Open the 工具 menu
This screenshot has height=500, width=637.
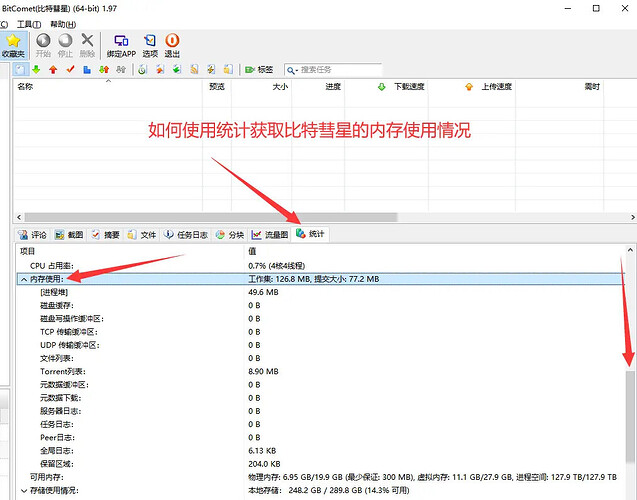[x=27, y=24]
